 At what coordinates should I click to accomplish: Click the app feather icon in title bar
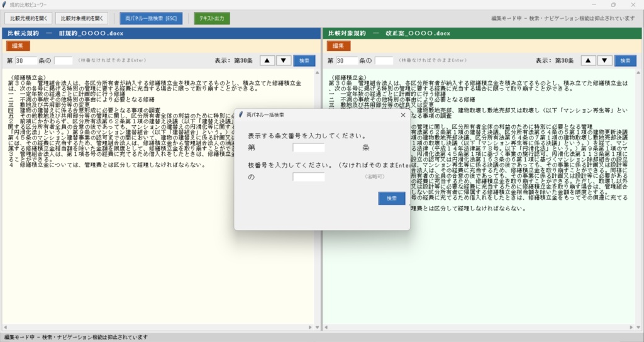tap(4, 4)
